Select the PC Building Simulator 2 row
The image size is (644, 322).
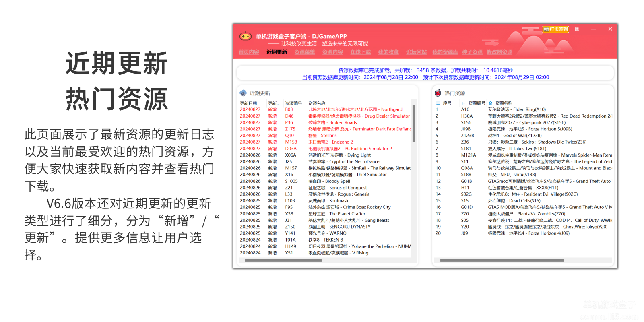[325, 149]
